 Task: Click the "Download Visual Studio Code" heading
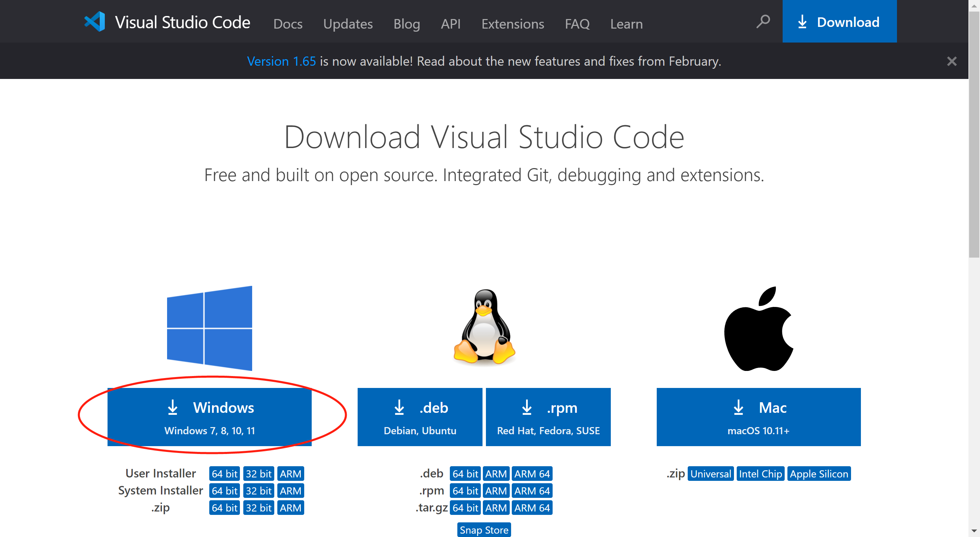(484, 137)
